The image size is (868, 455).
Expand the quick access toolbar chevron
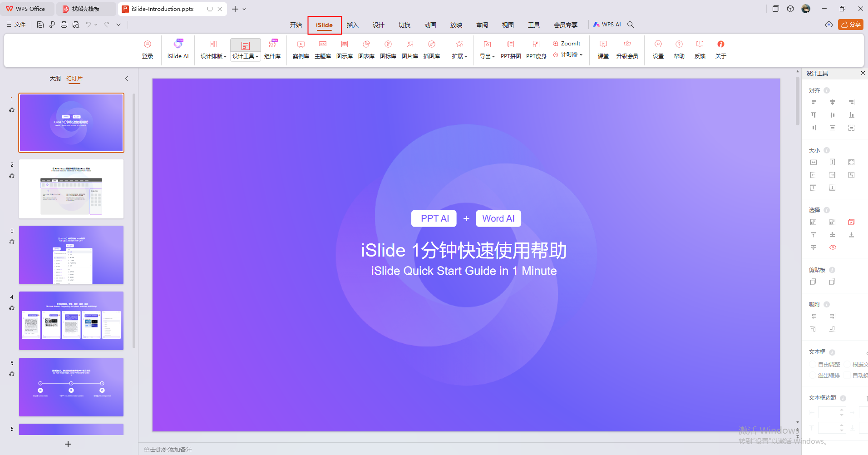[x=118, y=25]
